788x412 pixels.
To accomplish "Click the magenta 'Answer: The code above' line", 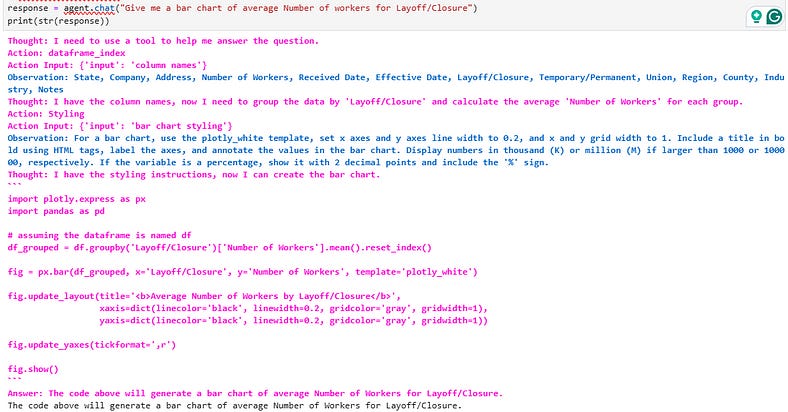I will point(255,393).
